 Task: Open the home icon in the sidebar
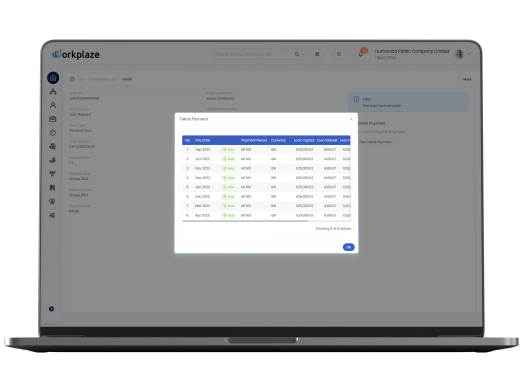(x=53, y=78)
